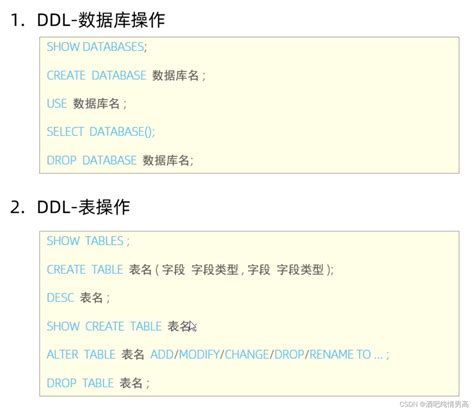Select the SHOW CREATE TABLE statement

(x=122, y=326)
